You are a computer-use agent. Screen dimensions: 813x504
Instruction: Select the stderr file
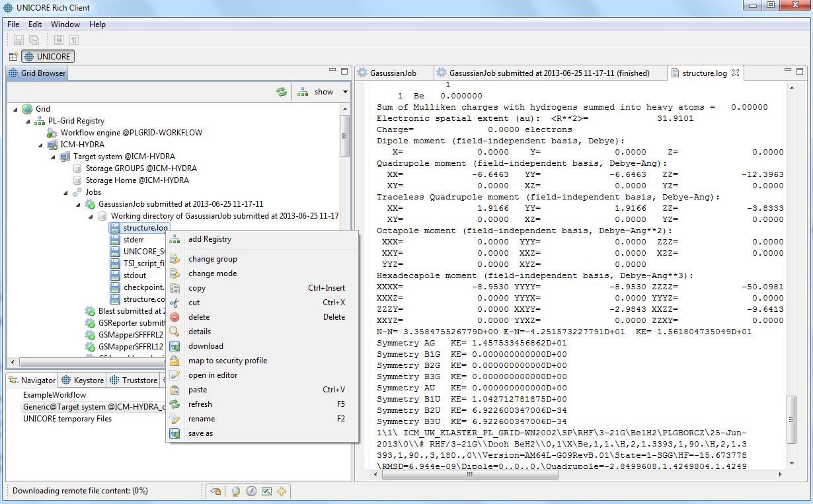tap(134, 240)
